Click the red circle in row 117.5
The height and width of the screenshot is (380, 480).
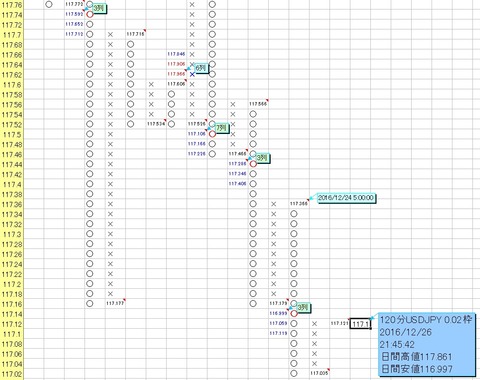click(212, 134)
